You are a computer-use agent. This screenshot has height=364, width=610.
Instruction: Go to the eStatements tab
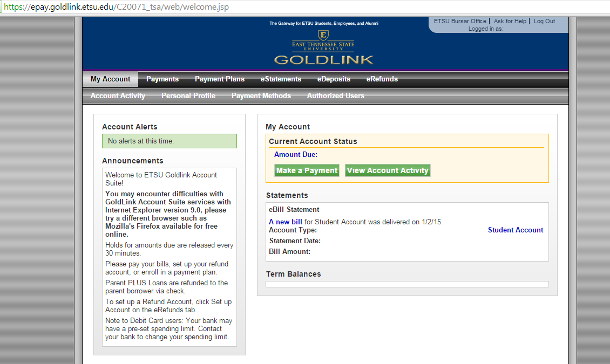point(281,79)
